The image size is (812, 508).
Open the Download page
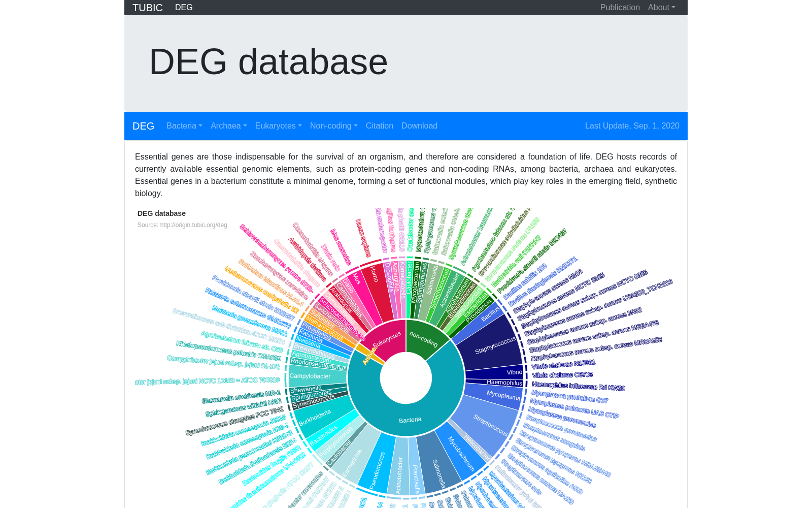click(419, 126)
